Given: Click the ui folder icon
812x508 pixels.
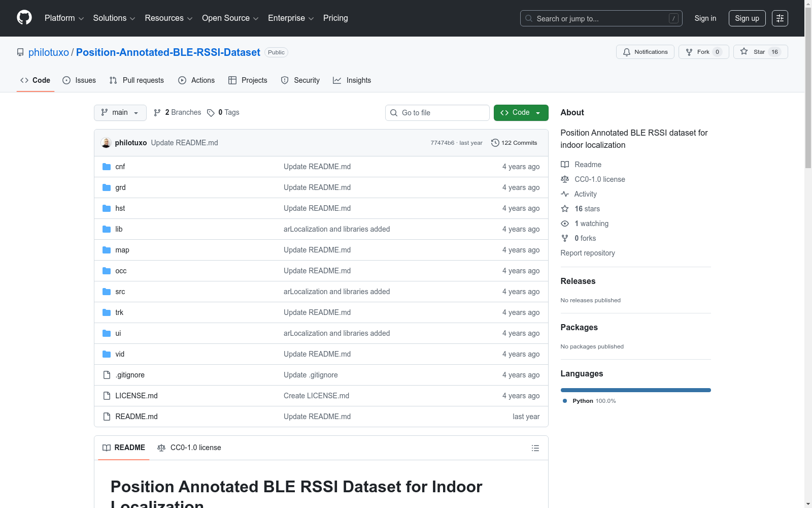Looking at the screenshot, I should [107, 333].
